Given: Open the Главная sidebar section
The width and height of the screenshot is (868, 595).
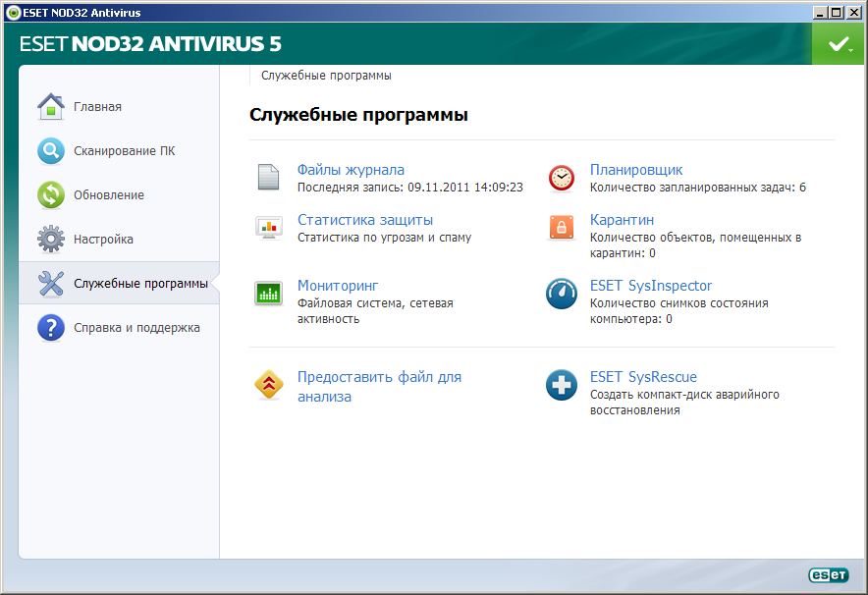Looking at the screenshot, I should coord(97,106).
